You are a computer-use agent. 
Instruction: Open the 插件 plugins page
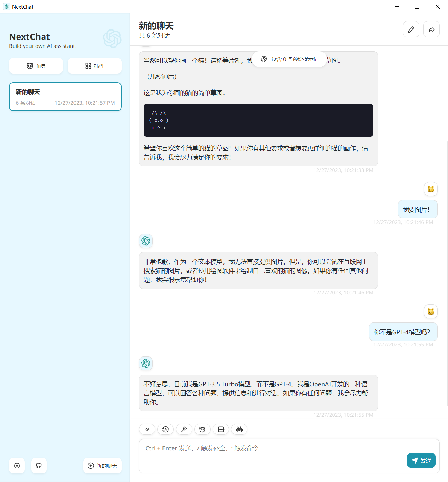pos(95,66)
